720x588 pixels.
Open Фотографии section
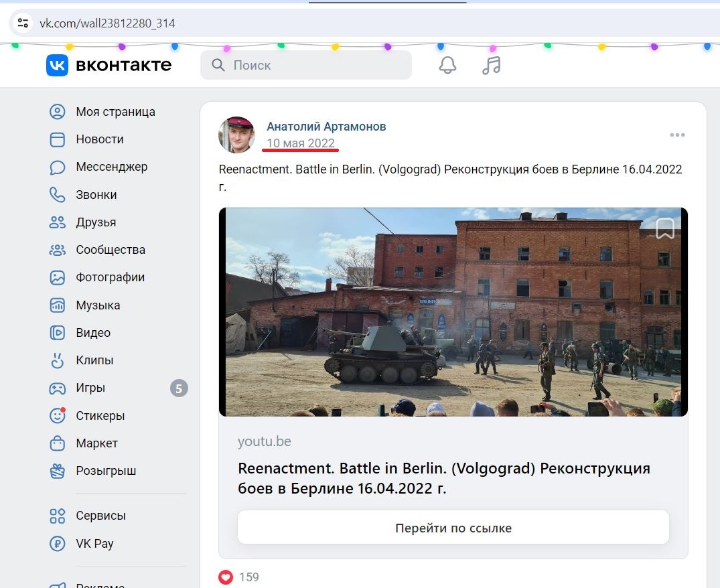tap(111, 278)
